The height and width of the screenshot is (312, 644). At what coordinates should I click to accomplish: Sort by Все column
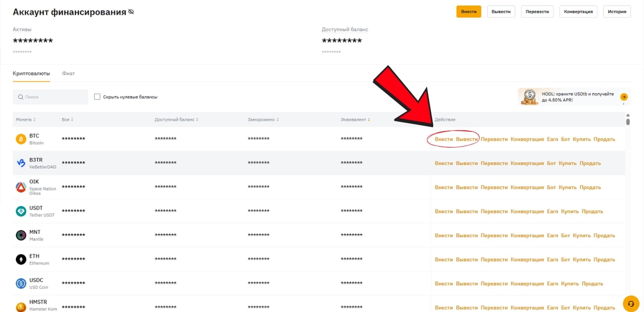click(68, 120)
